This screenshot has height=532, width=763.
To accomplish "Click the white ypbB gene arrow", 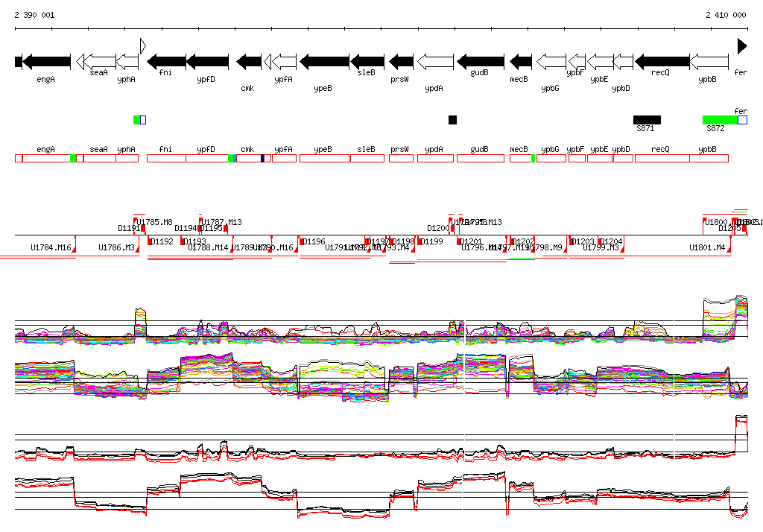I will (709, 61).
